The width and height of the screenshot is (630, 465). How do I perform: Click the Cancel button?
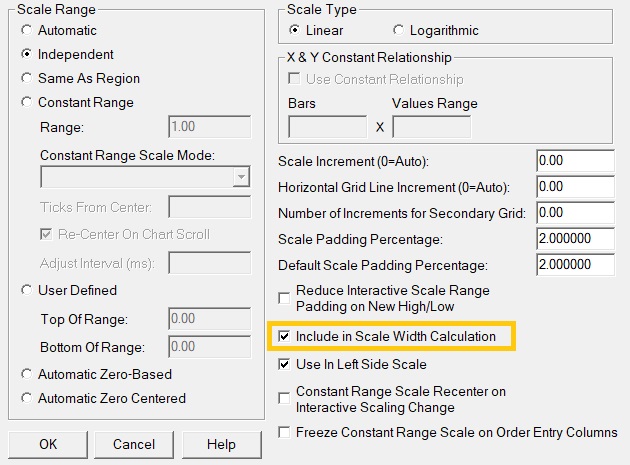click(134, 444)
